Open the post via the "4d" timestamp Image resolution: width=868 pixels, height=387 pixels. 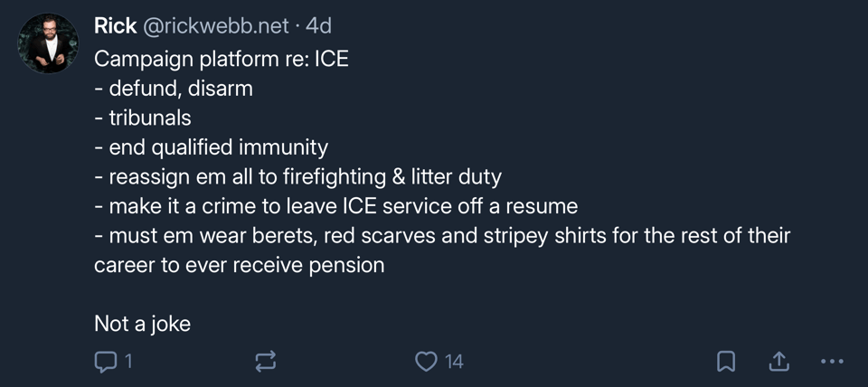[319, 26]
